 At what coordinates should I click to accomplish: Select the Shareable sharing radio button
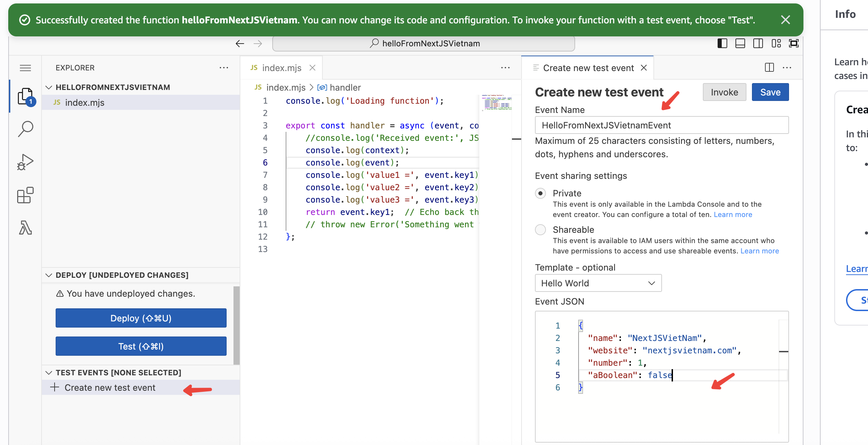540,230
